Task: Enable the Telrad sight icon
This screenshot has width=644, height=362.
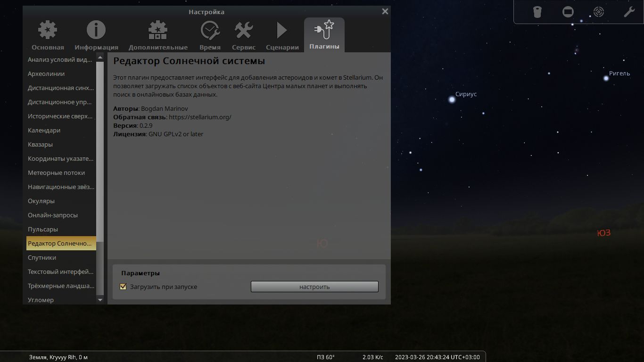Action: tap(598, 12)
